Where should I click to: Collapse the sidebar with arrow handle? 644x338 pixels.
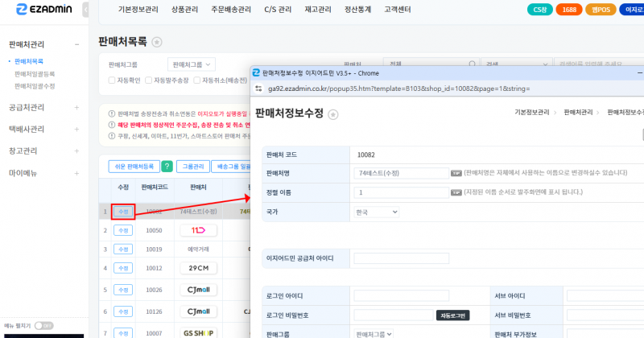point(85,9)
